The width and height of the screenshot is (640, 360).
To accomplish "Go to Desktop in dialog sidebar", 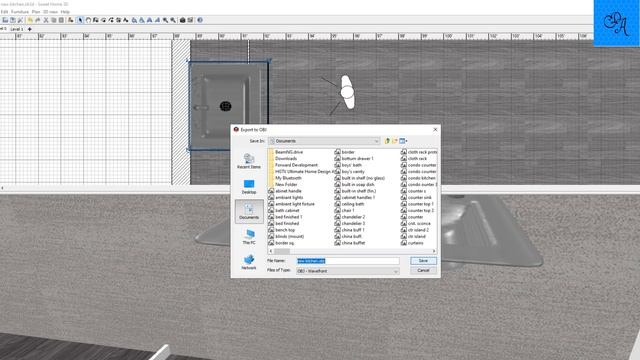I will 249,187.
